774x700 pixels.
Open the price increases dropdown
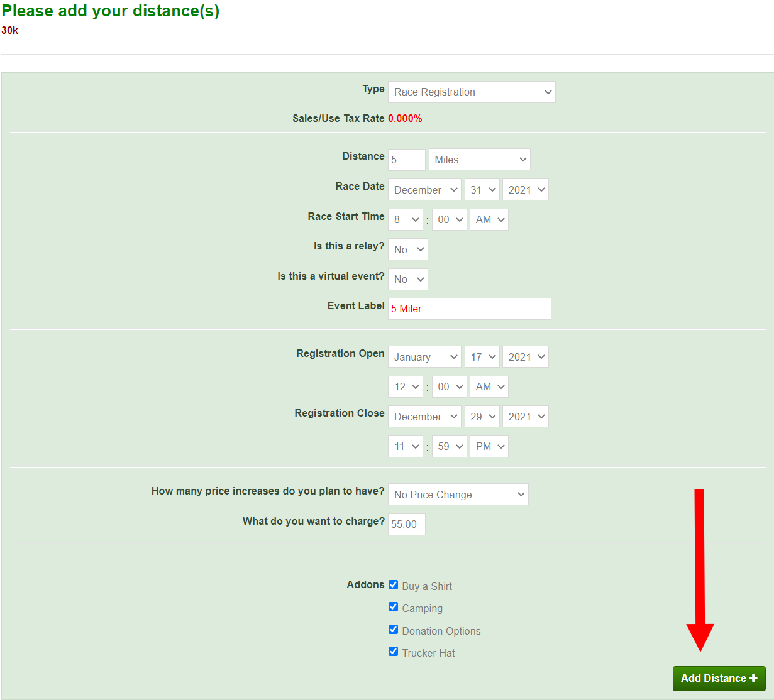tap(458, 495)
